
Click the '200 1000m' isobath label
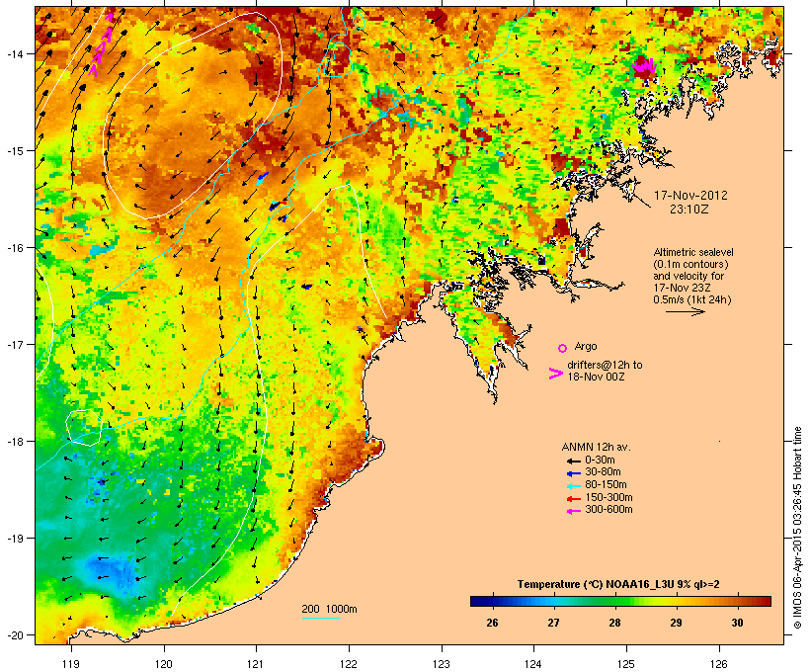tap(329, 609)
